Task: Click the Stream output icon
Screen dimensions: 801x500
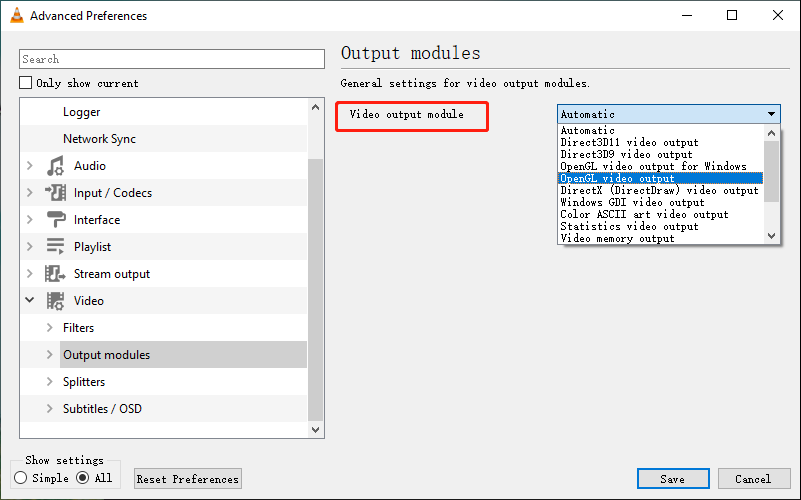Action: (55, 274)
